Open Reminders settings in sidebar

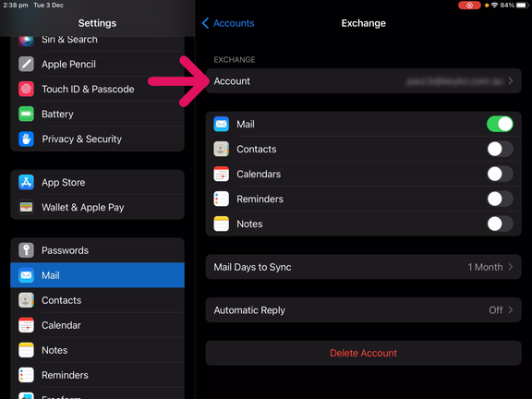point(97,375)
